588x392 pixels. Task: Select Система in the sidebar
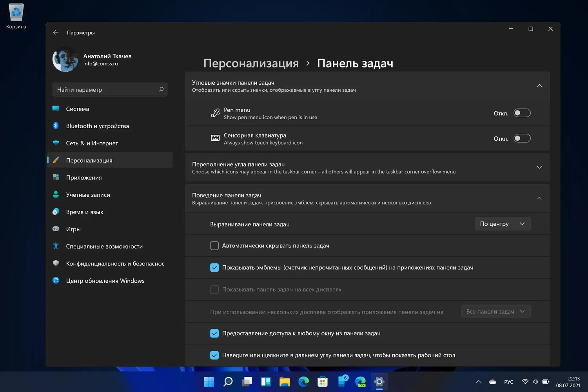coord(78,109)
